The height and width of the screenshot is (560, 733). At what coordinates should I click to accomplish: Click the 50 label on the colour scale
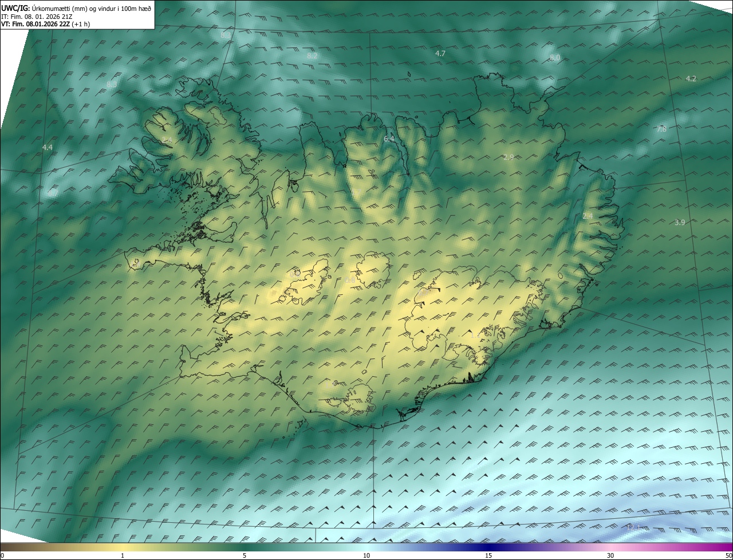coord(728,556)
